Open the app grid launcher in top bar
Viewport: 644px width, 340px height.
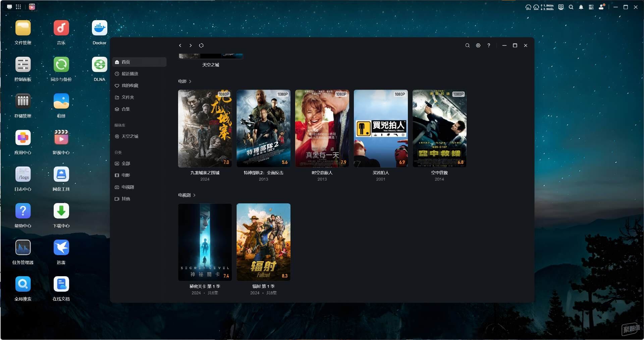tap(18, 7)
